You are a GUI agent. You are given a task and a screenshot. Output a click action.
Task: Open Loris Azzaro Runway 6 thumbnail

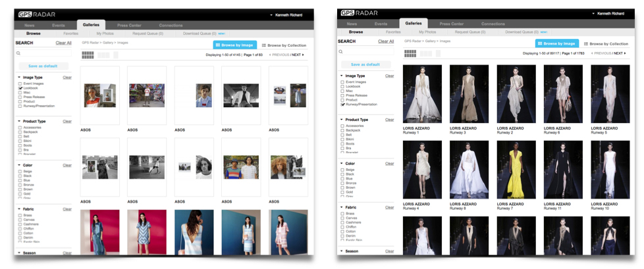(563, 94)
